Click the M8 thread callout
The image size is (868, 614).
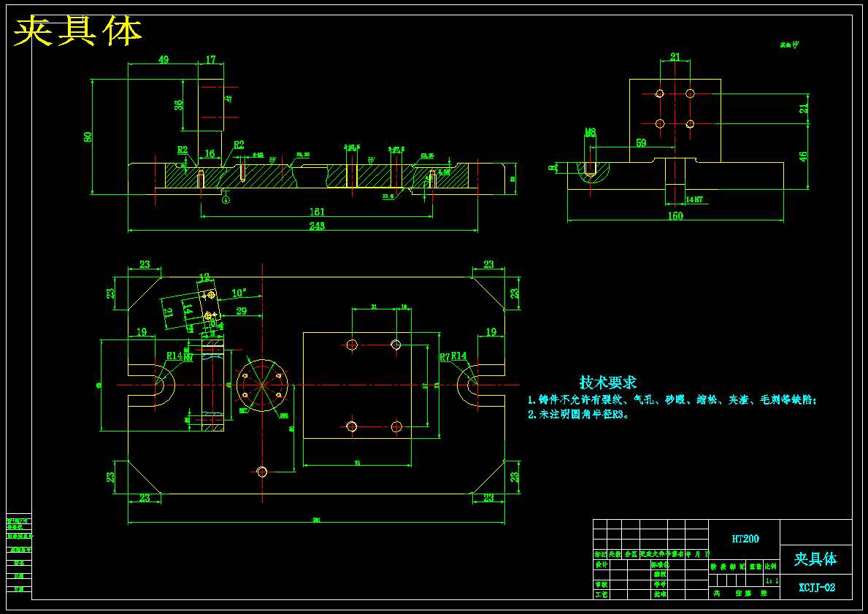point(591,131)
